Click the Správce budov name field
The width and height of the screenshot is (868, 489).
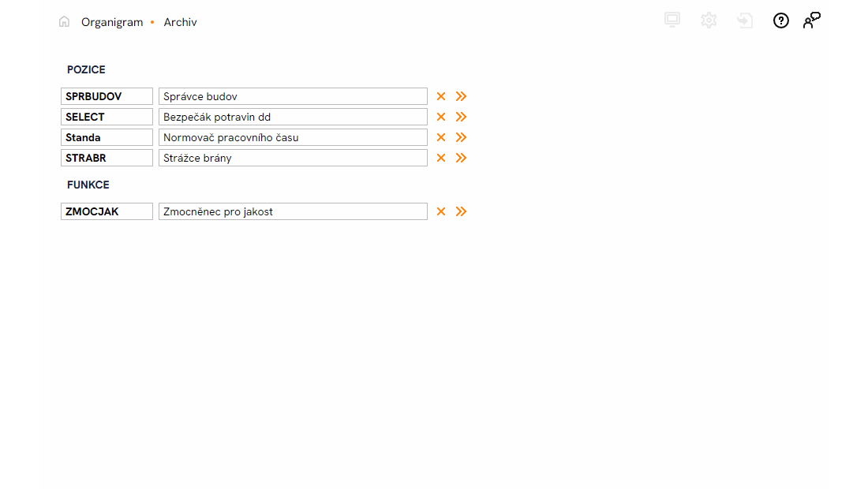(x=293, y=96)
